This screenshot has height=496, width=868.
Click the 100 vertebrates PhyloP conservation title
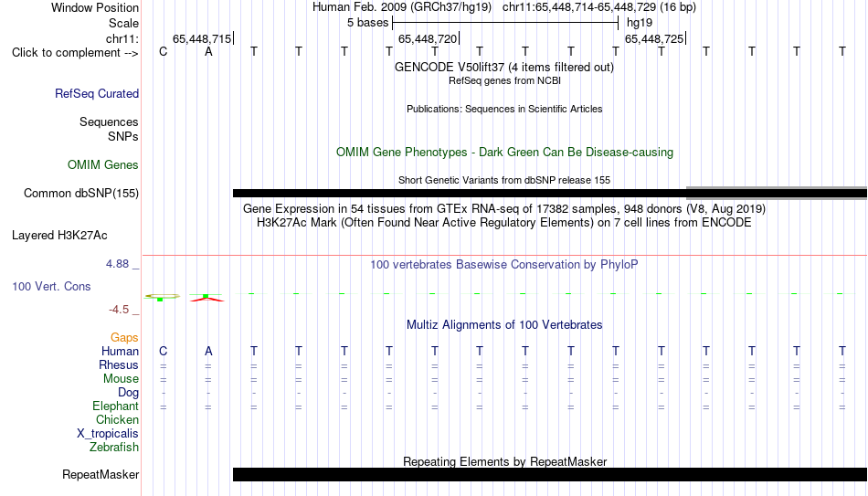point(504,265)
